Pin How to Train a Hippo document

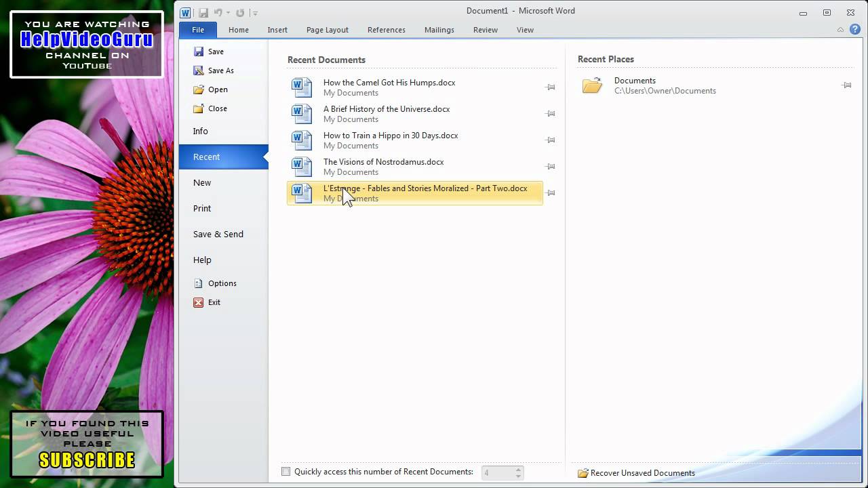pos(551,140)
